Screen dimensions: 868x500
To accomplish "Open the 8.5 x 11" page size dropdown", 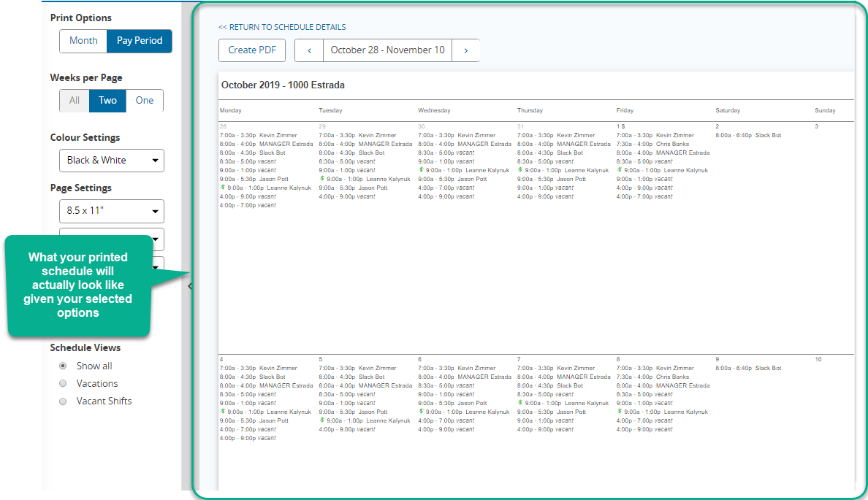I will (x=112, y=211).
